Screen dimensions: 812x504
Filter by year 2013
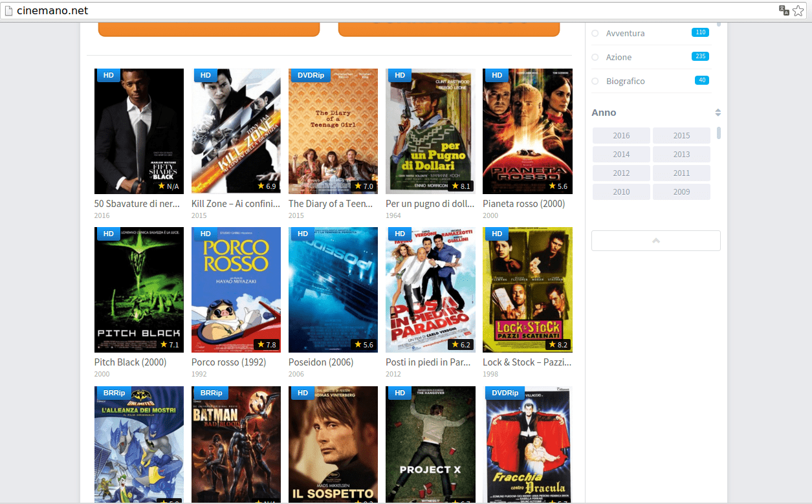tap(681, 155)
